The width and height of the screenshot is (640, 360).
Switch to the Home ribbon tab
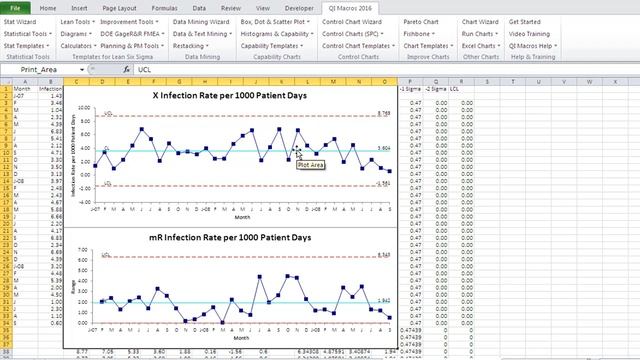tap(48, 8)
